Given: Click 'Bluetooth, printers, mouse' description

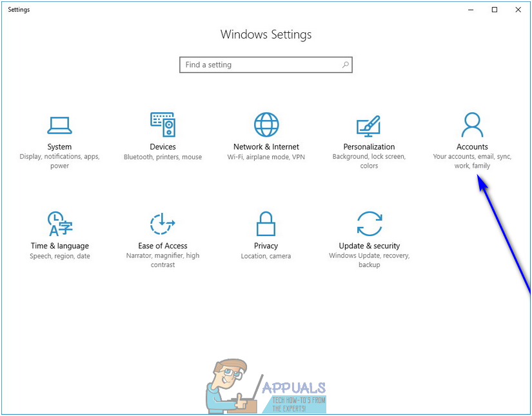Looking at the screenshot, I should point(163,157).
